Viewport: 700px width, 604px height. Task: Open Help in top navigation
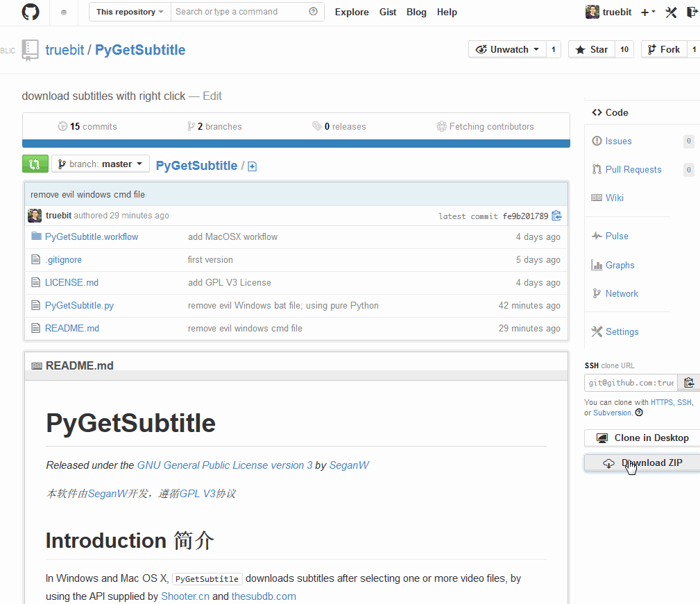pyautogui.click(x=447, y=12)
